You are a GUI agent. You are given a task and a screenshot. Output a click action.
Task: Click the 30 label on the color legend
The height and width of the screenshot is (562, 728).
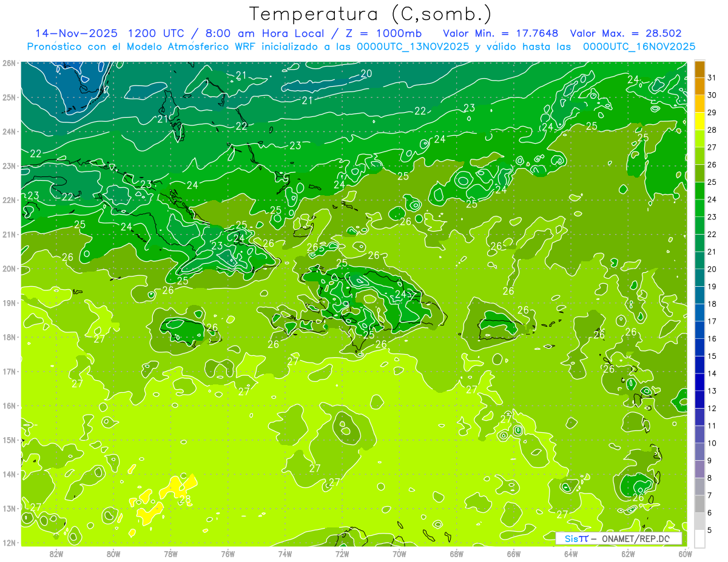[712, 95]
